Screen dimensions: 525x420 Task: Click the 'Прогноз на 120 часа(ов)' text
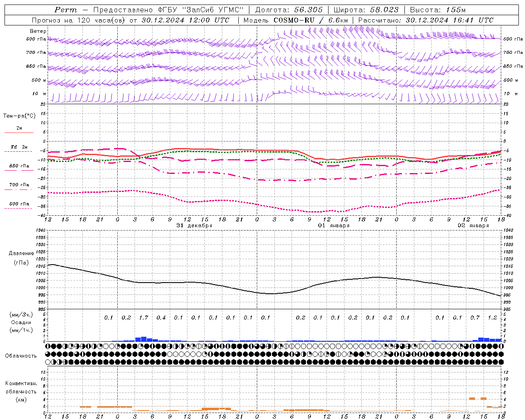pos(79,20)
